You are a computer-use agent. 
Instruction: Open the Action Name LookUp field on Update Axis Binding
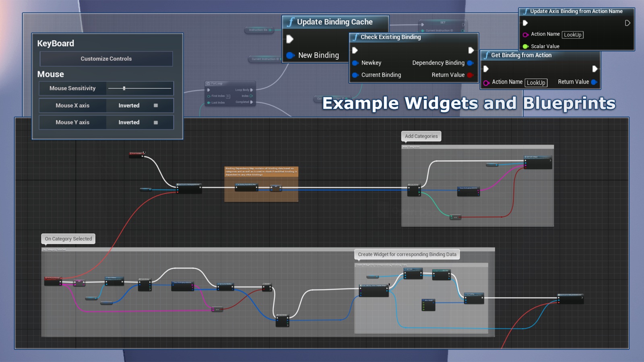pos(573,35)
